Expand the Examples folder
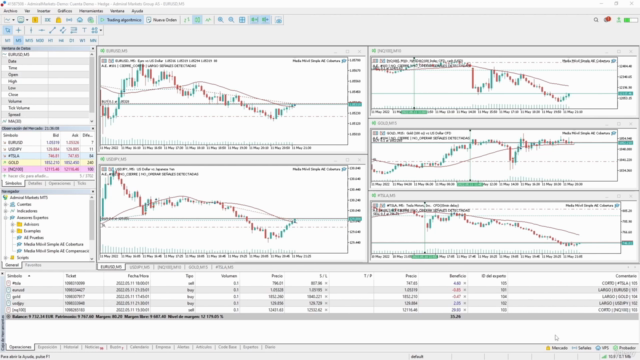640x360 pixels. point(13,231)
